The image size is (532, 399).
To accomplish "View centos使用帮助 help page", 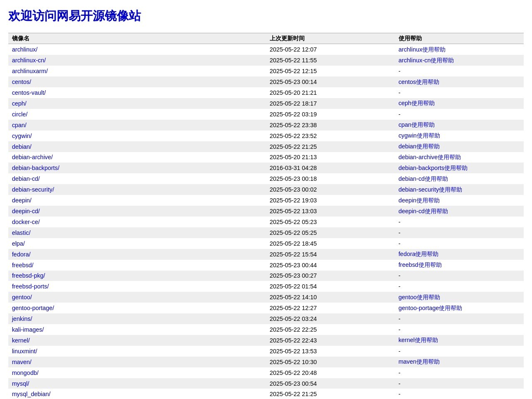I will coord(419,82).
